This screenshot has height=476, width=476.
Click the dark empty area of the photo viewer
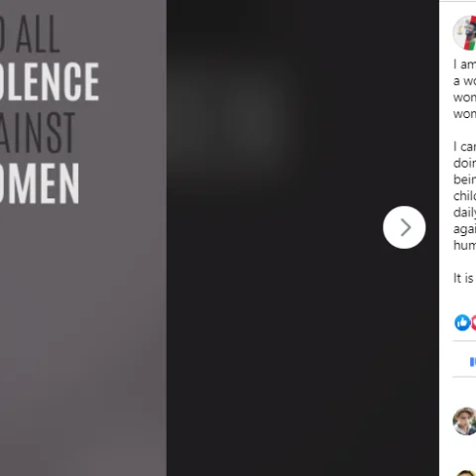tap(302, 330)
